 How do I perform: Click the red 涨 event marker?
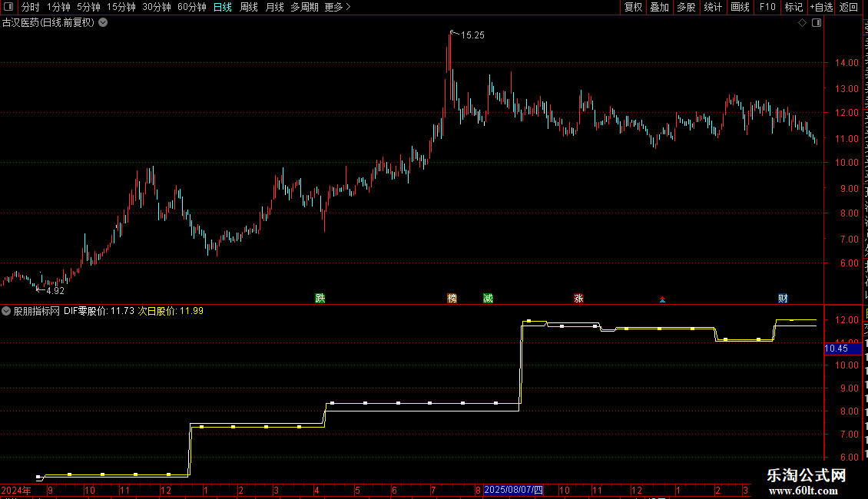(578, 298)
